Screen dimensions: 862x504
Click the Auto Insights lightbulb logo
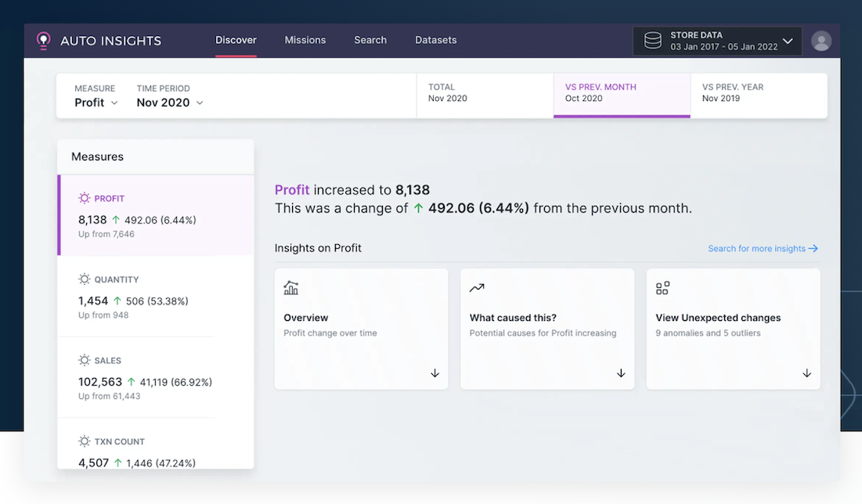43,41
